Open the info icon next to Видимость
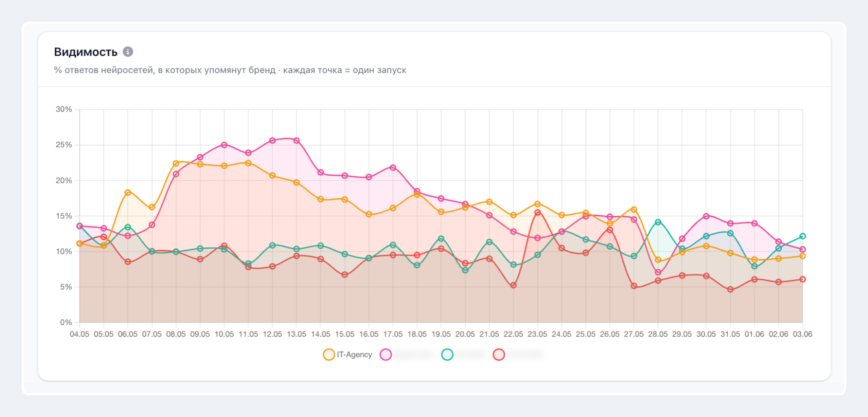Viewport: 868px width, 417px height. click(128, 52)
